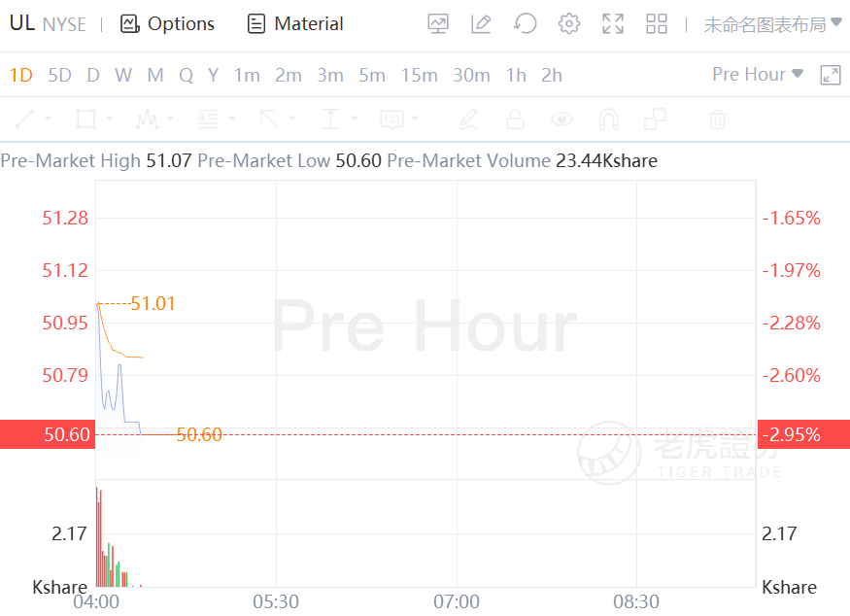
Task: Select the 15m interval tab
Action: point(419,75)
